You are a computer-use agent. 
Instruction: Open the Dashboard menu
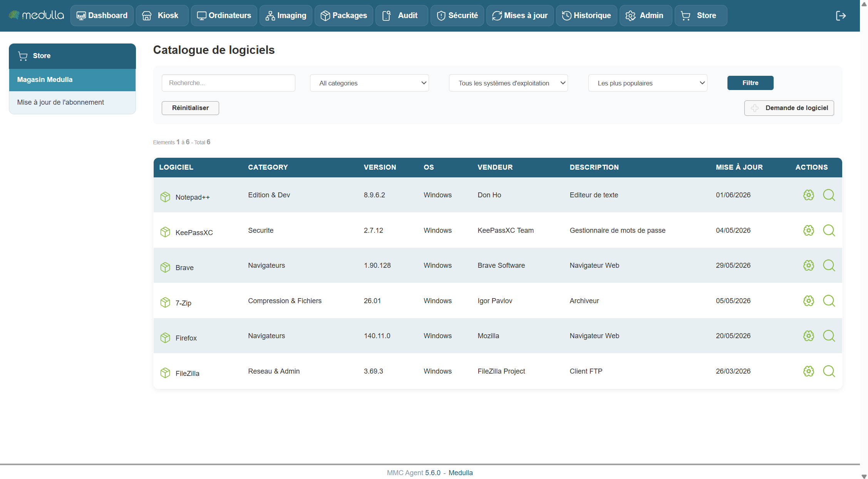pos(102,16)
